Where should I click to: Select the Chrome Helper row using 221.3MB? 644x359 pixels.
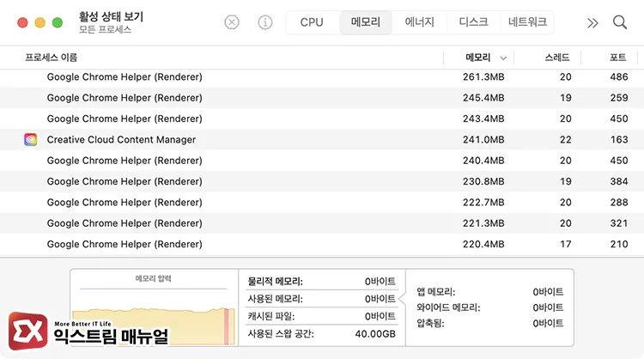click(x=322, y=223)
